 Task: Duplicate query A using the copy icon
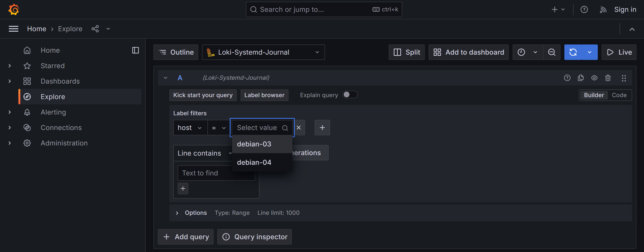click(581, 78)
